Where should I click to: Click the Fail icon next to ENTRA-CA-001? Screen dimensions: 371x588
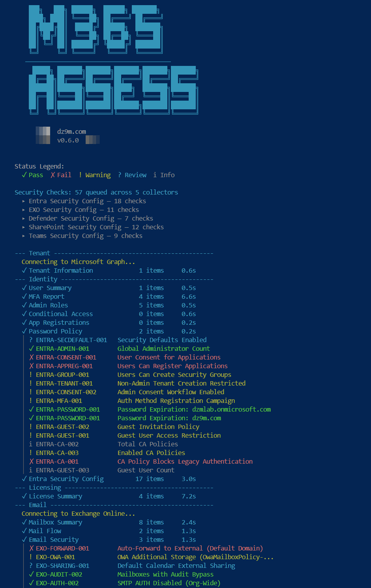[x=31, y=461]
